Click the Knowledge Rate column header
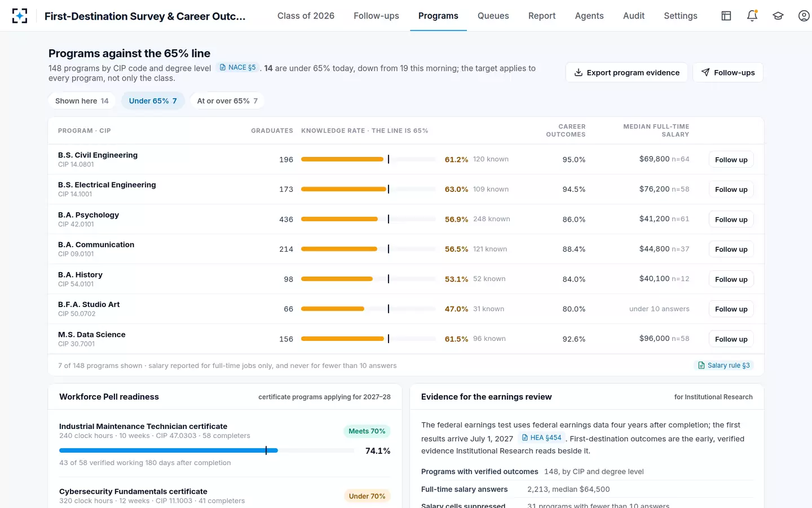Viewport: 812px width, 508px height. click(365, 131)
